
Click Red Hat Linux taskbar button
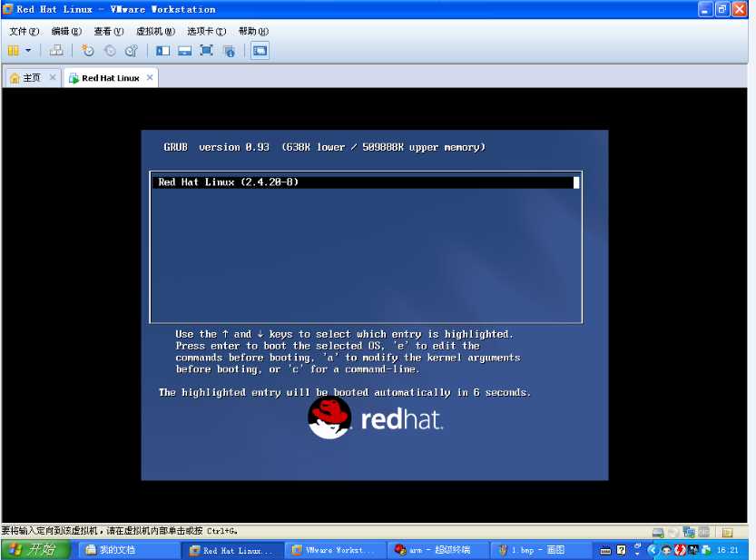(232, 550)
